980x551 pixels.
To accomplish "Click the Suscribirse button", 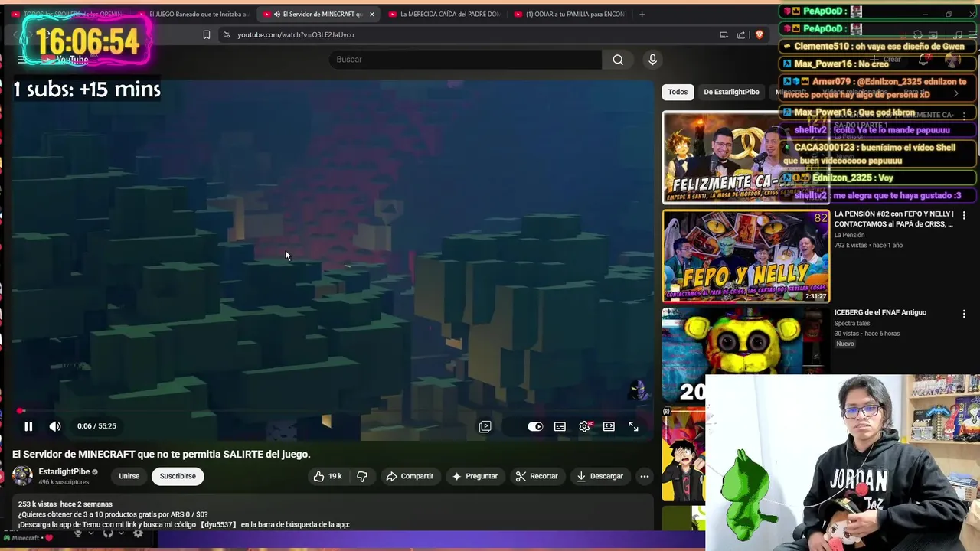I will pos(178,476).
